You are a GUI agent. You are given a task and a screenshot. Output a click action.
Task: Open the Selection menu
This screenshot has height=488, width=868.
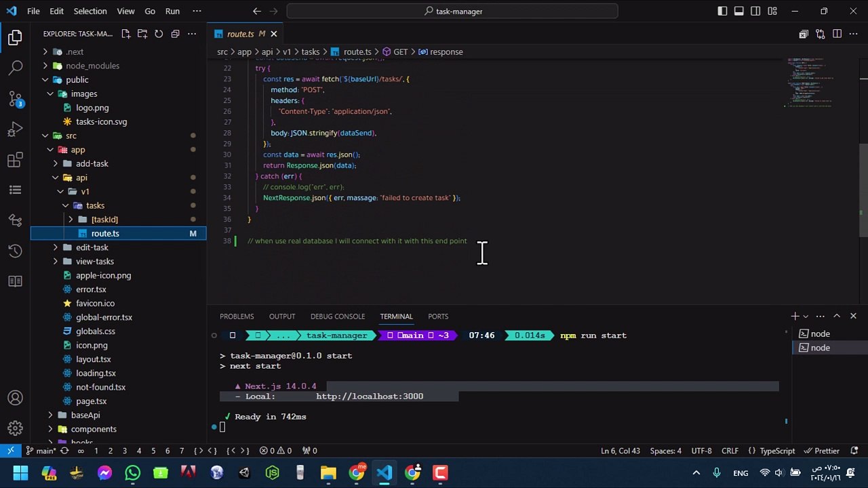[90, 11]
